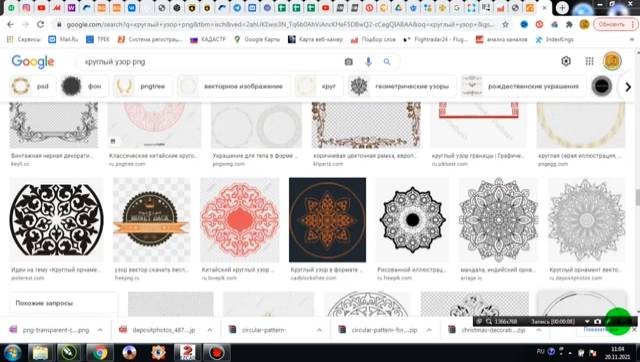Open the Google logo homepage link
This screenshot has width=640, height=362.
click(x=33, y=62)
